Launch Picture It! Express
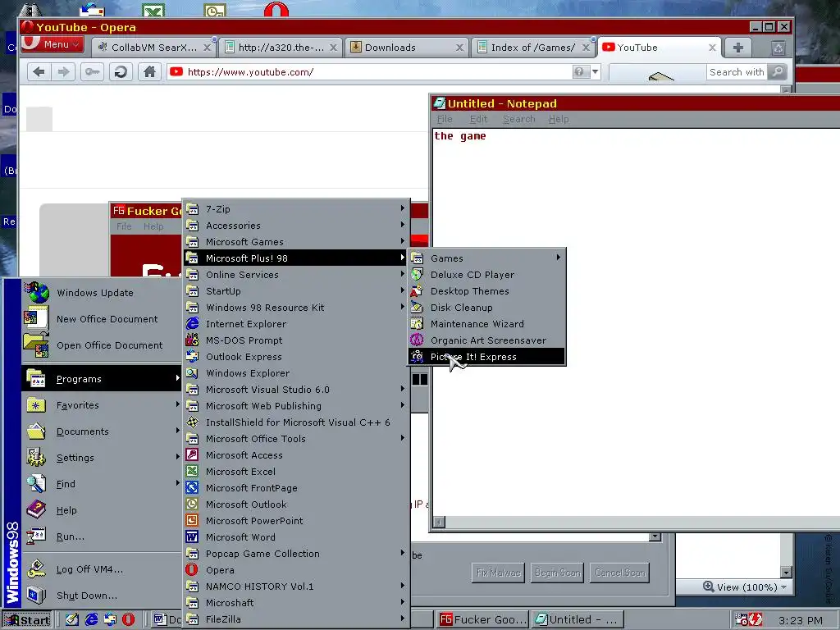The image size is (840, 630). (x=486, y=357)
